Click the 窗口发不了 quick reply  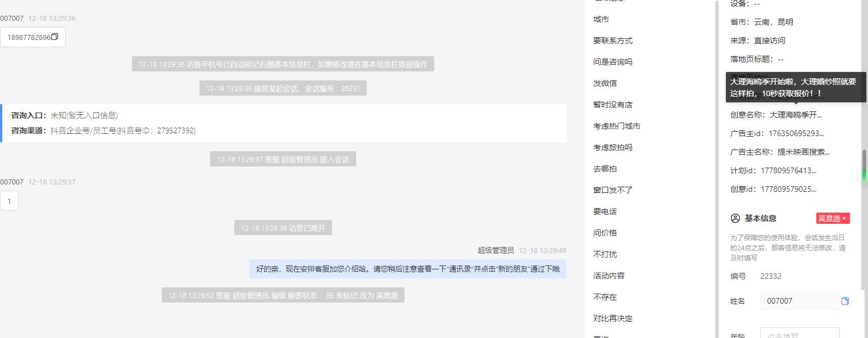click(613, 190)
